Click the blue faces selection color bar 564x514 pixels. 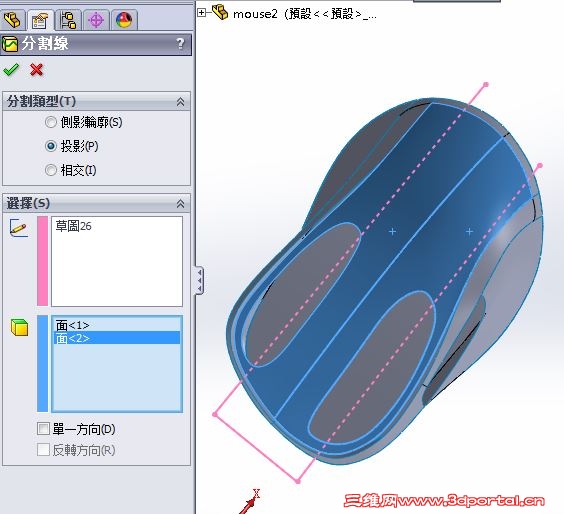[42, 364]
